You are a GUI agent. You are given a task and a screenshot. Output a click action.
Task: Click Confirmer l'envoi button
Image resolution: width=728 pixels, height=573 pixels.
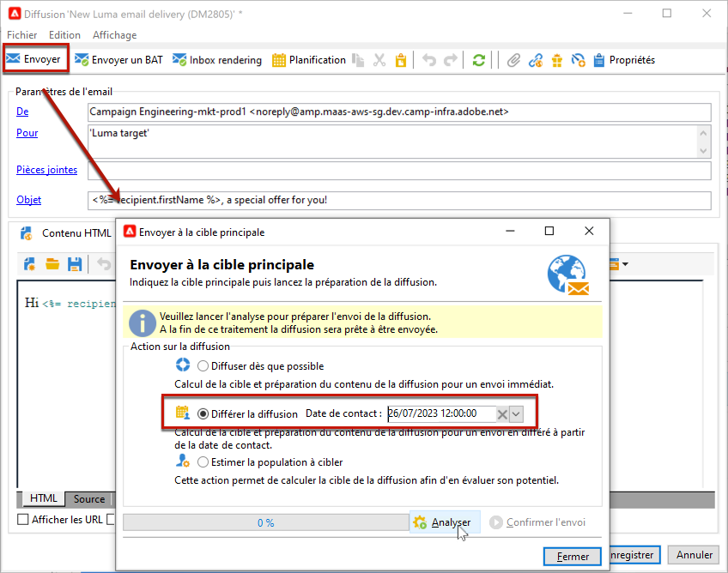537,522
